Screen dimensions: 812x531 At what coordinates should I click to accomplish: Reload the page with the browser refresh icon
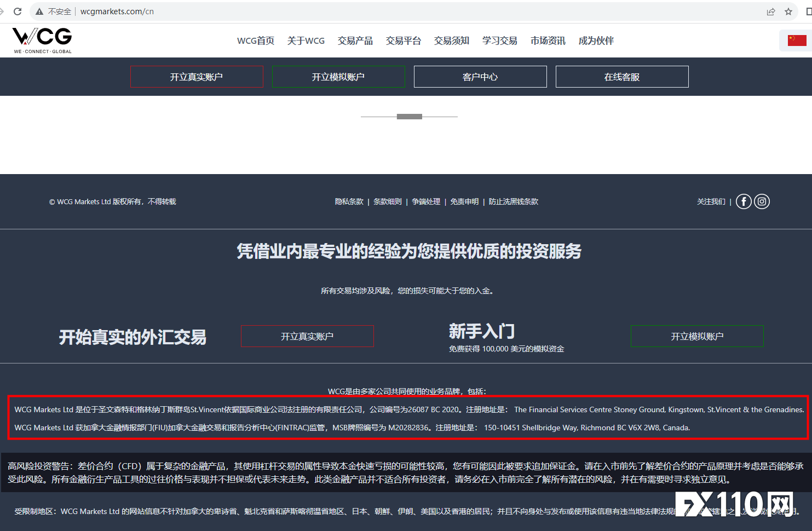pyautogui.click(x=18, y=11)
